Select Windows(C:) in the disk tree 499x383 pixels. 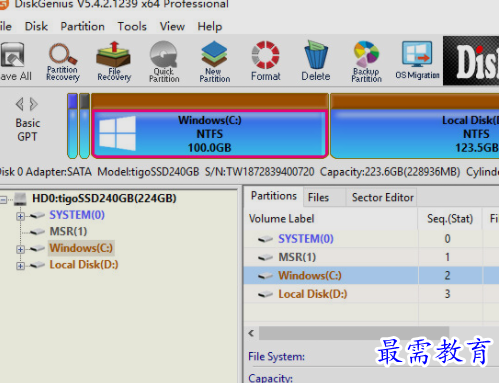tap(81, 248)
